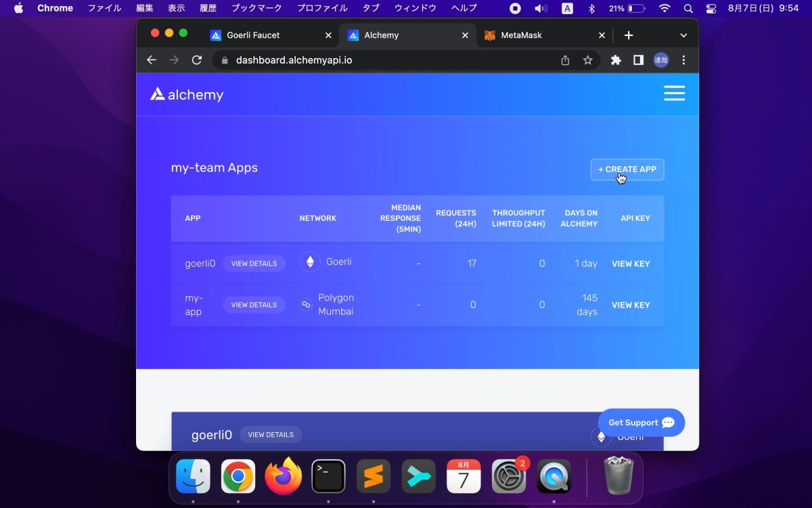The height and width of the screenshot is (508, 812).
Task: Open the 履歴 menu
Action: coord(208,8)
